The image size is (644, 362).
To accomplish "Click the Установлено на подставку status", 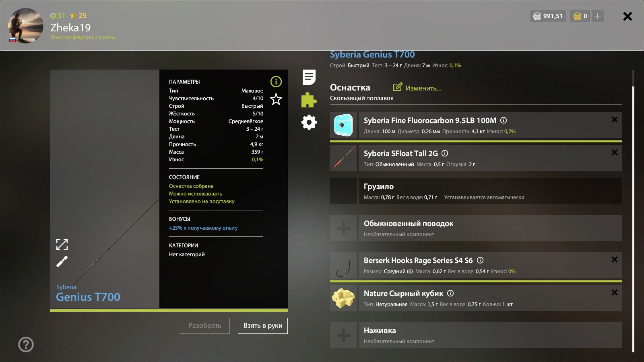I will [x=202, y=201].
